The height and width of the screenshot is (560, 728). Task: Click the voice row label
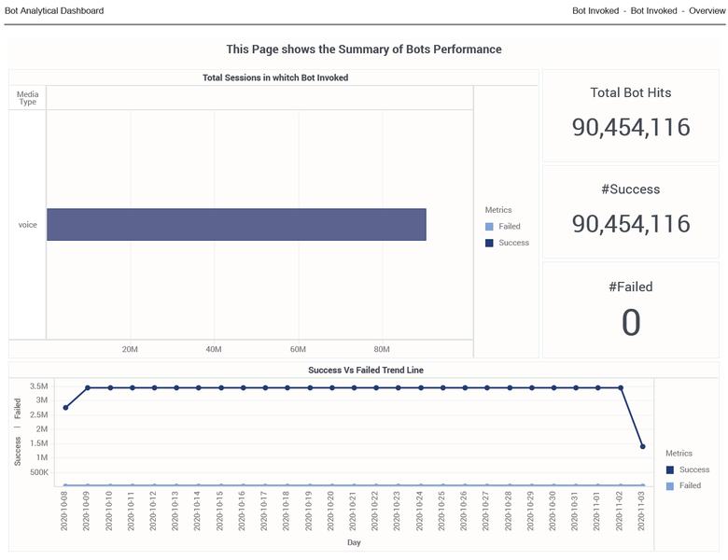27,225
